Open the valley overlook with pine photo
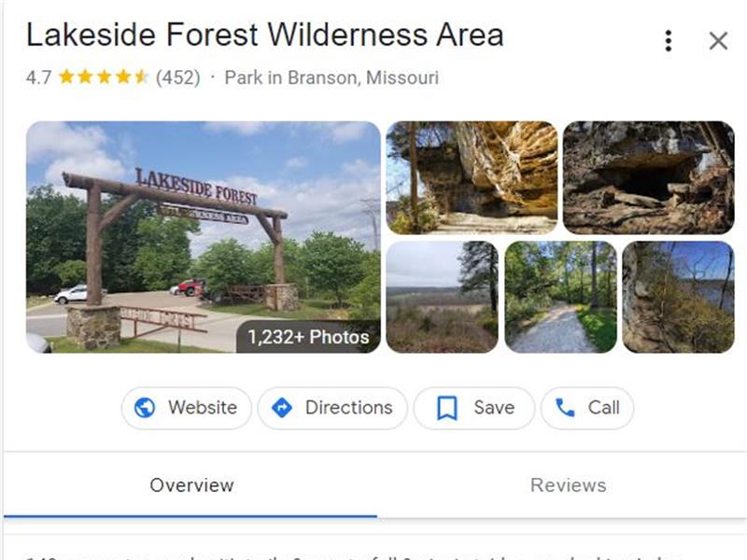The height and width of the screenshot is (560, 747). [442, 297]
